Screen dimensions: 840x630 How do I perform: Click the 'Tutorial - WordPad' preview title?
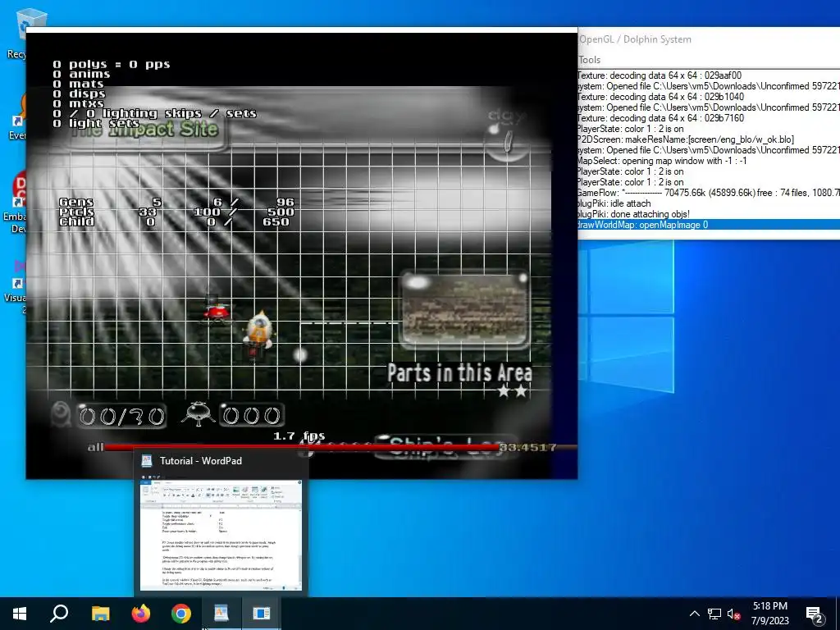[200, 461]
